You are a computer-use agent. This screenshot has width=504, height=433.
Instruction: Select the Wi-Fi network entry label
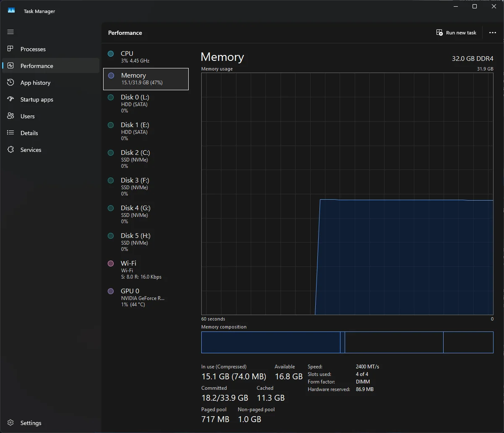128,263
